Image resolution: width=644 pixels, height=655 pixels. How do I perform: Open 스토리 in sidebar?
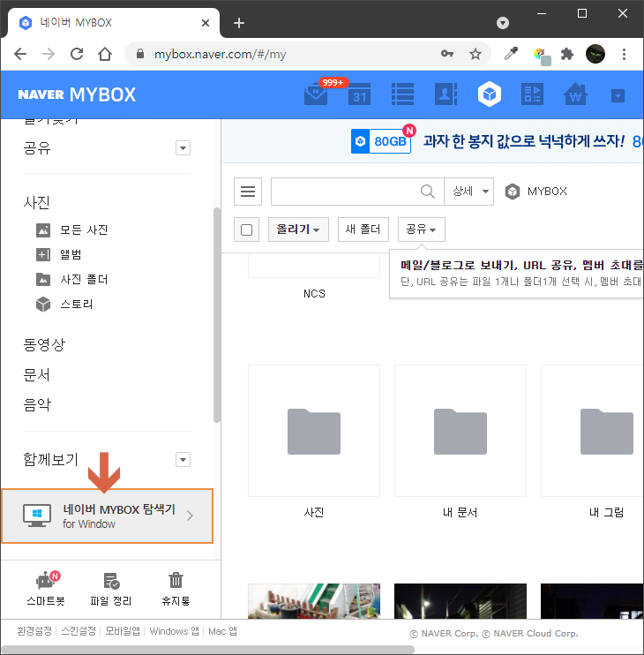(64, 304)
